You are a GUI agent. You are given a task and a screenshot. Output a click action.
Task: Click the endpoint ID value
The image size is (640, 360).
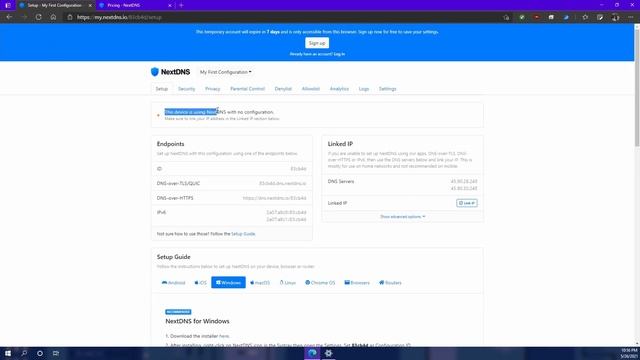[x=298, y=169]
